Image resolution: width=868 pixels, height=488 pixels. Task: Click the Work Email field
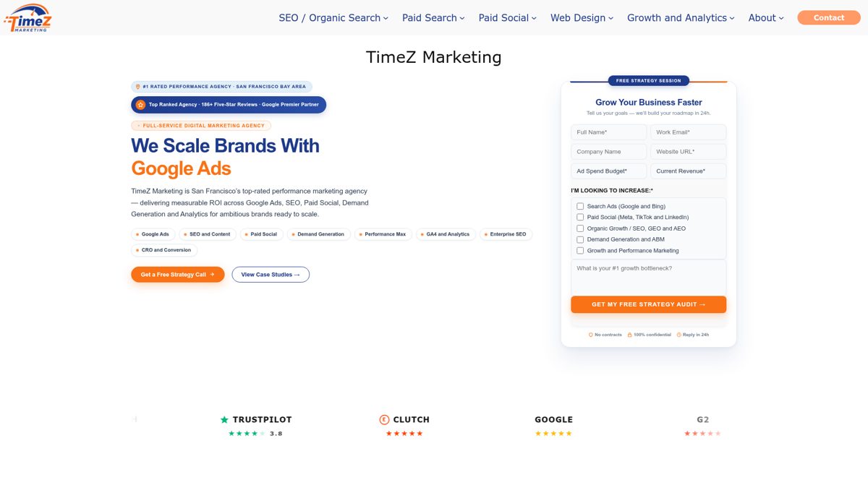(x=688, y=132)
